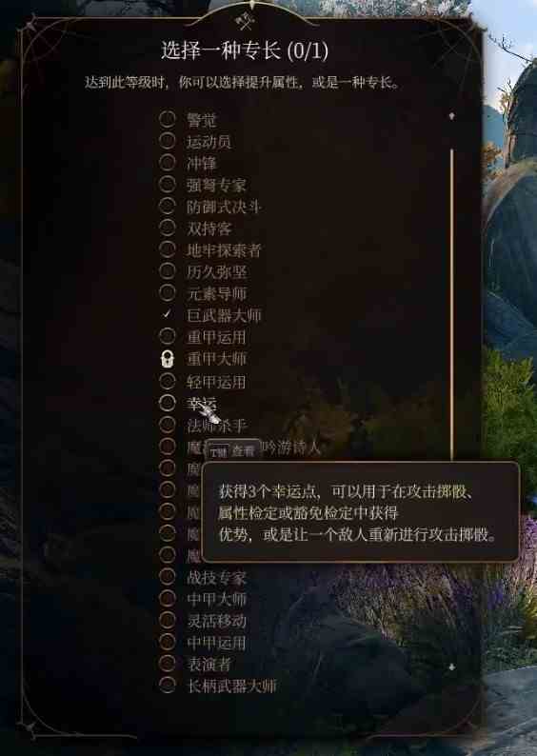Screen dimensions: 537x756
Task: Select the 运动员 feat radio button
Action: point(167,140)
